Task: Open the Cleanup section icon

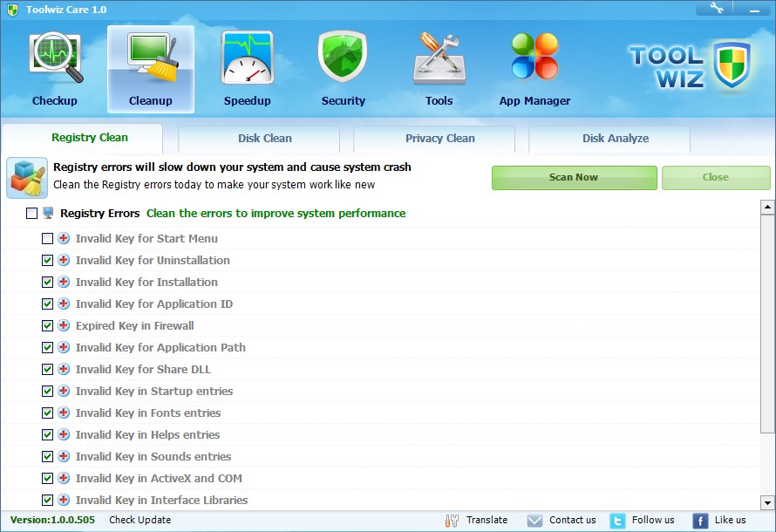Action: pos(152,58)
